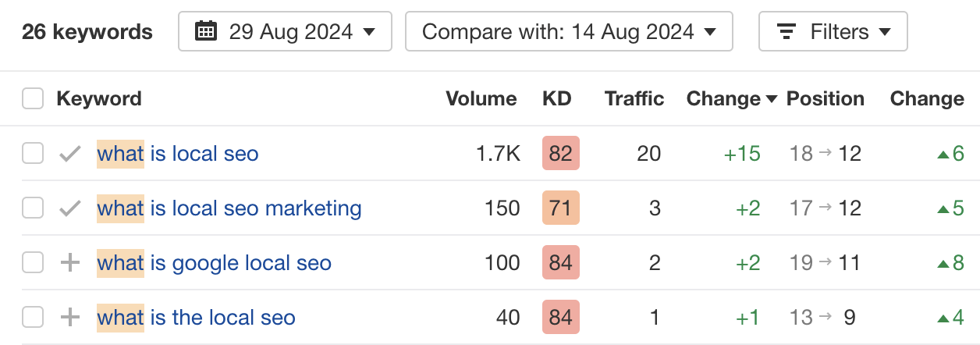Sort by the Volume column header
Screen dimensions: 980x345
(x=481, y=99)
